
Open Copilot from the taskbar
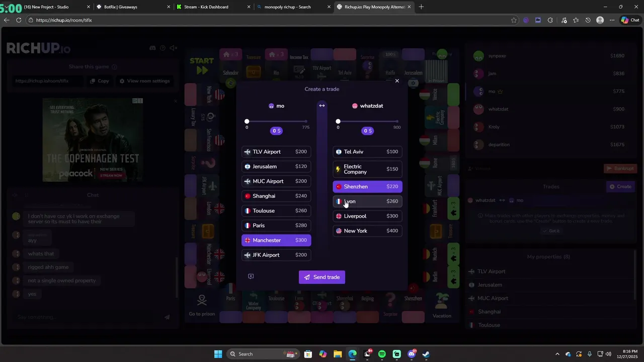pos(323,354)
